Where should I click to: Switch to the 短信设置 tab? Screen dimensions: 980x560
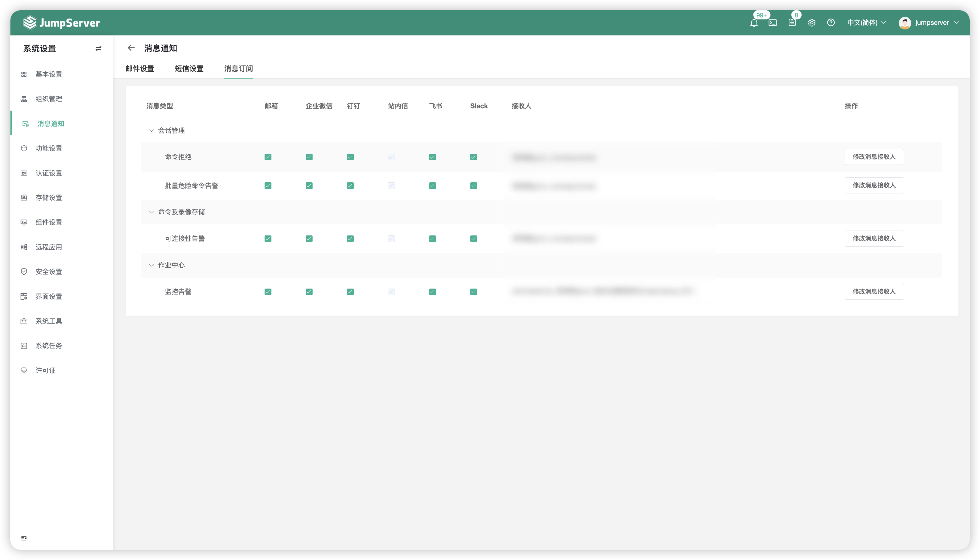coord(189,69)
